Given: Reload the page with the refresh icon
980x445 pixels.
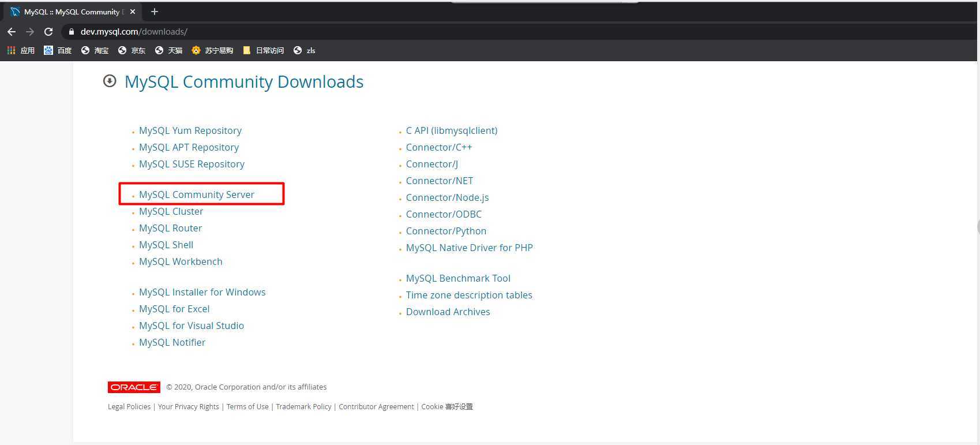Looking at the screenshot, I should point(48,32).
